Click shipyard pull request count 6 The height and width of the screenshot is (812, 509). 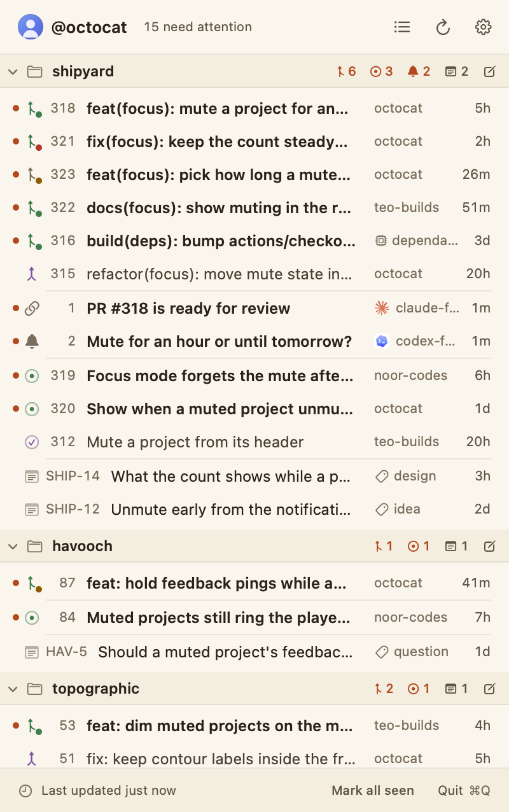click(346, 71)
